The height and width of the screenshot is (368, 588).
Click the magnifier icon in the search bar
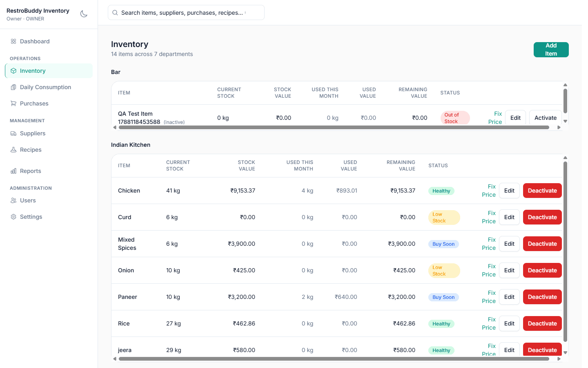click(115, 13)
